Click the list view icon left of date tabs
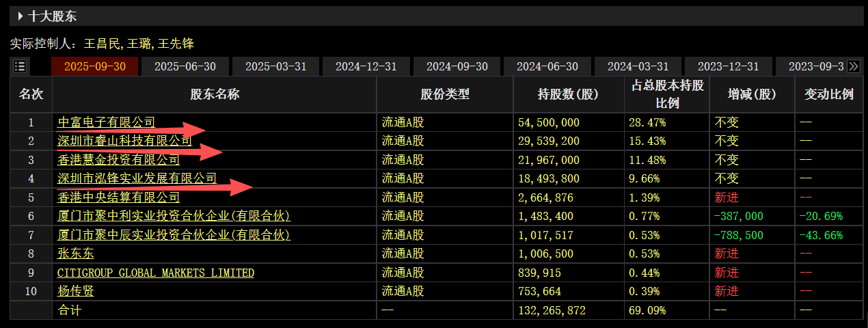Screen dimensions: 868x328 point(20,66)
